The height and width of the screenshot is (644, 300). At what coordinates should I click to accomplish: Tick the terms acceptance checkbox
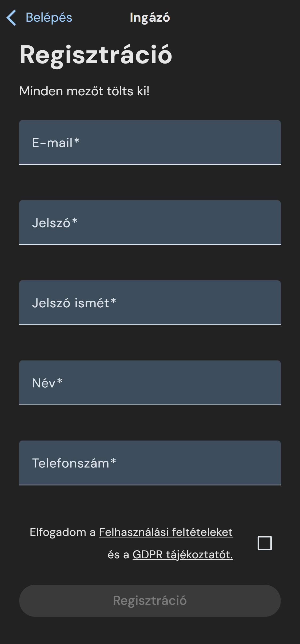(265, 543)
